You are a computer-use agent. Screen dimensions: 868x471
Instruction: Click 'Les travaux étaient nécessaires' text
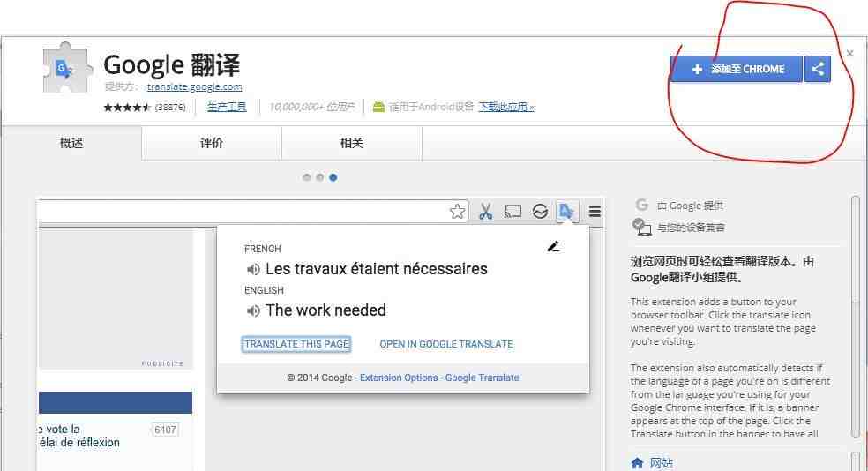click(x=377, y=269)
